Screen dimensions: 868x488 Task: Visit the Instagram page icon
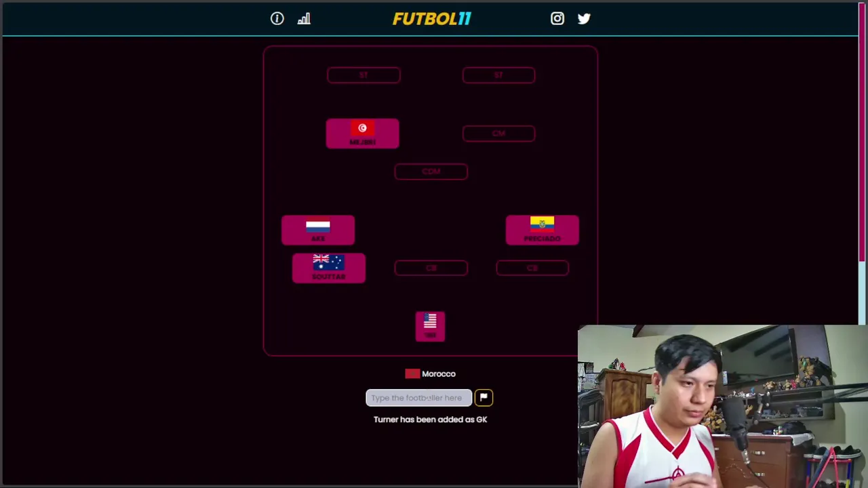[557, 19]
